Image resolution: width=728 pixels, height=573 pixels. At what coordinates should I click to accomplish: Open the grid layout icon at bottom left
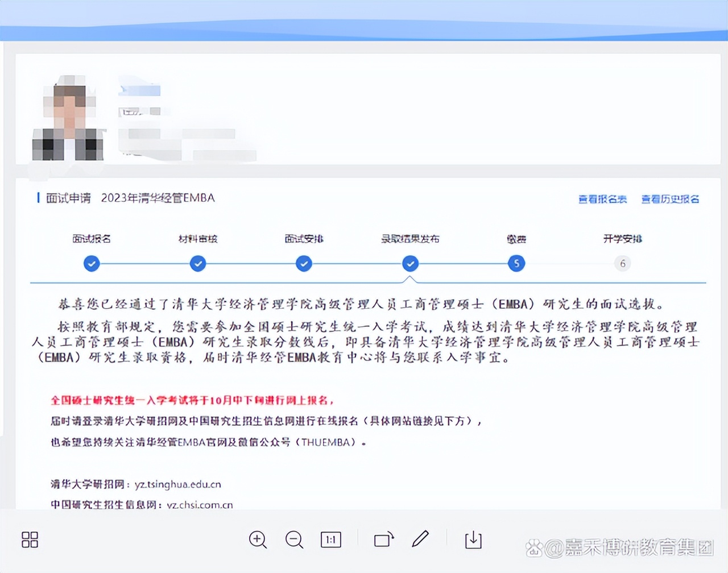(x=30, y=541)
